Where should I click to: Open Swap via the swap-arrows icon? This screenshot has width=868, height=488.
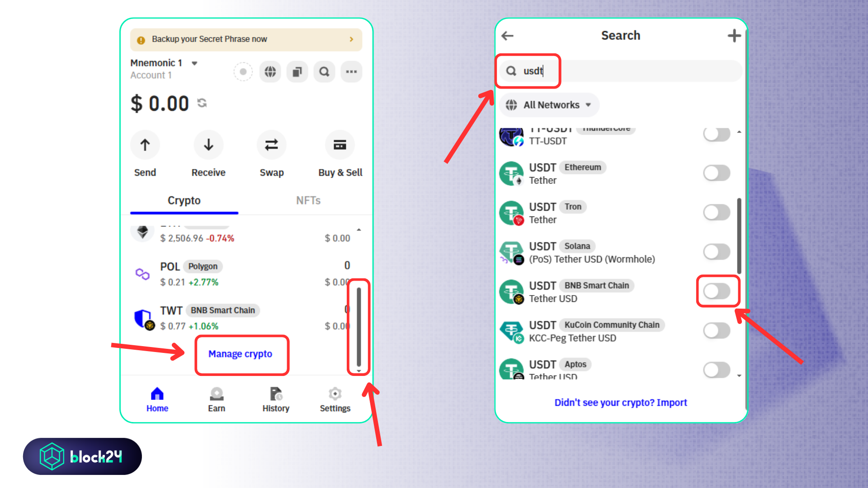(271, 145)
